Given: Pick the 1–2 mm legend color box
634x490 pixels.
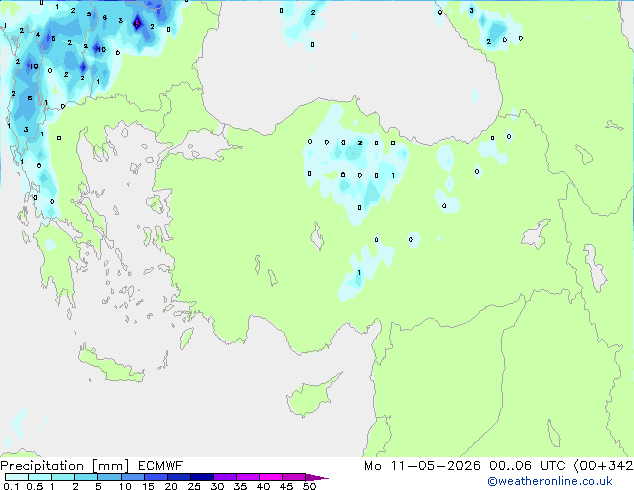Looking at the screenshot, I should pyautogui.click(x=63, y=477).
